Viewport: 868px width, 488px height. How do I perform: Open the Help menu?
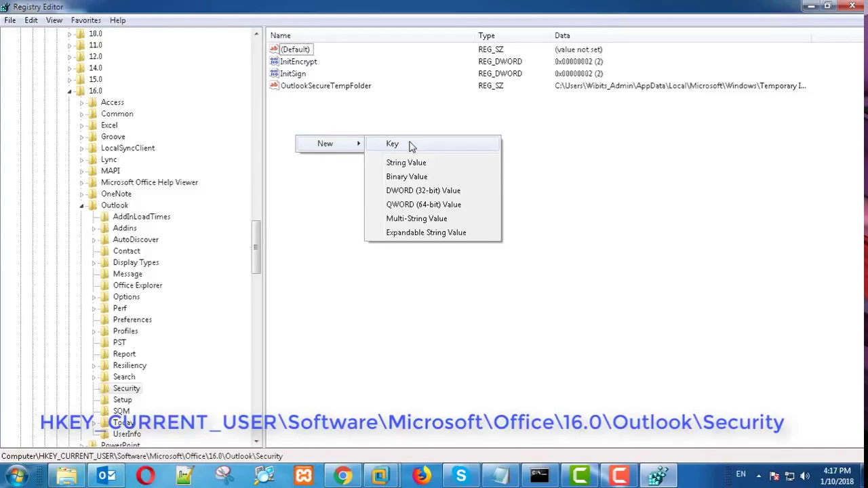(117, 20)
